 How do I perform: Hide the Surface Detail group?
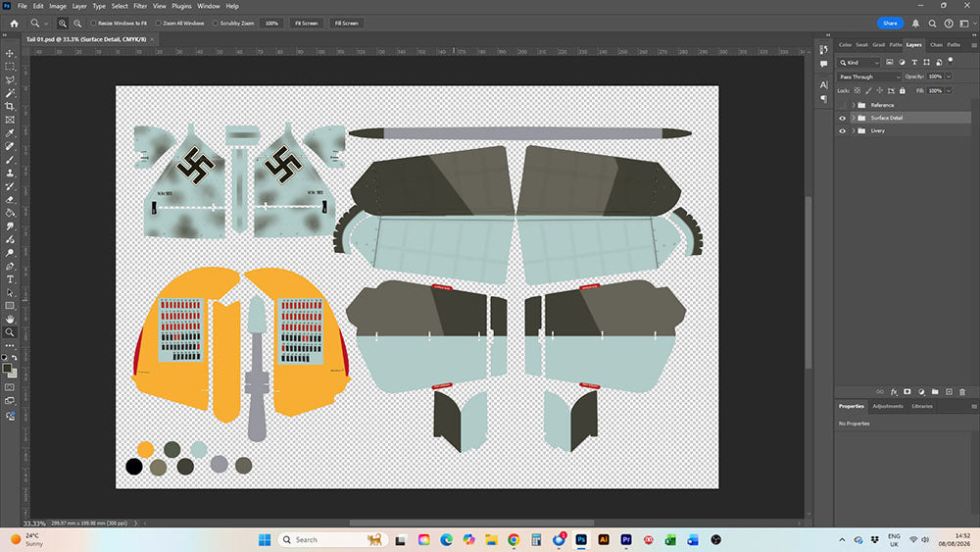pyautogui.click(x=842, y=119)
